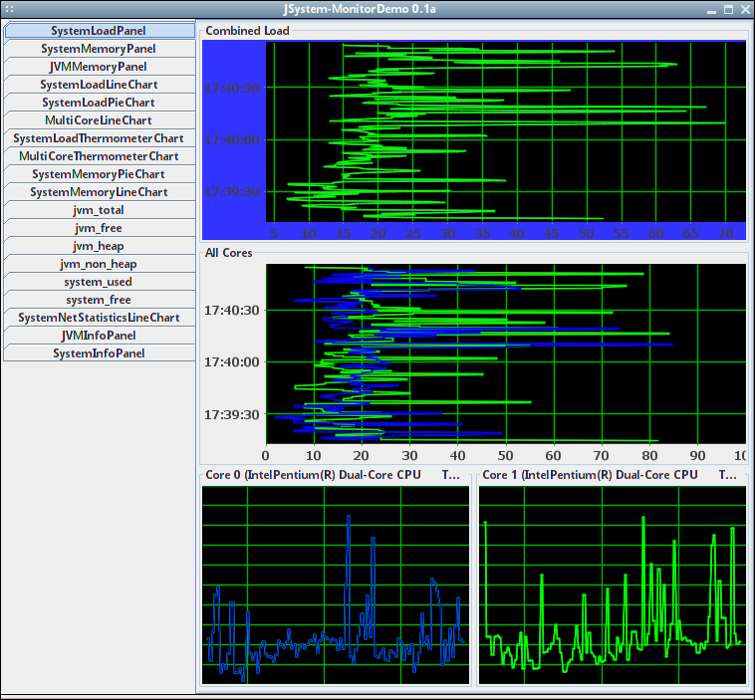Switch to MultiCoreLineChart tab
The width and height of the screenshot is (755, 700).
(x=100, y=119)
